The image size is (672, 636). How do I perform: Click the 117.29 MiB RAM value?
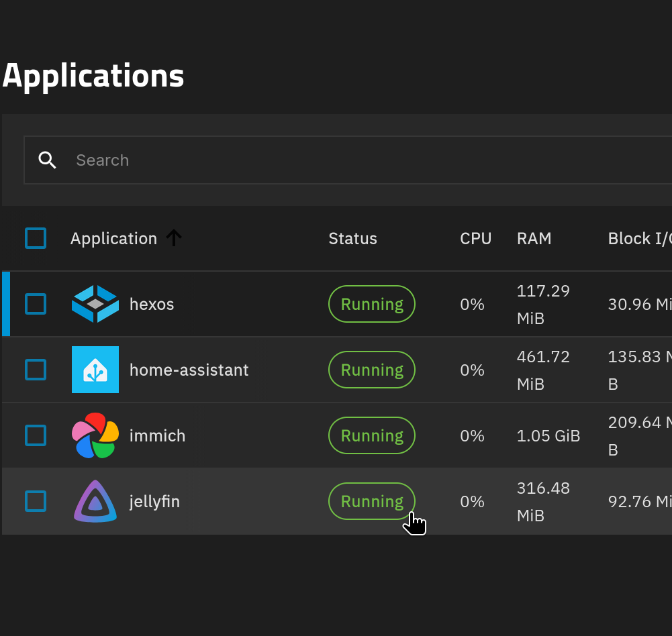(x=543, y=305)
